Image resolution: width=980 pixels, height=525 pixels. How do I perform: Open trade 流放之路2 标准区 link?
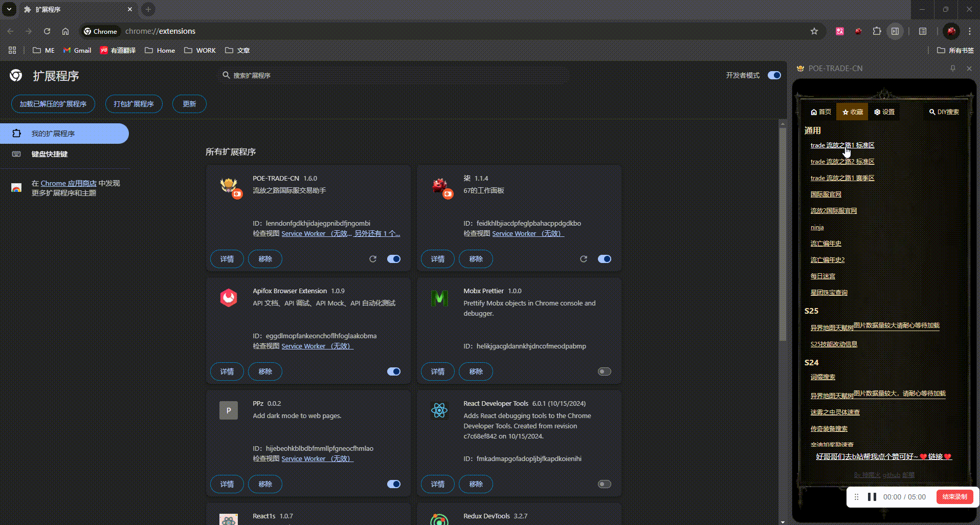[842, 162]
